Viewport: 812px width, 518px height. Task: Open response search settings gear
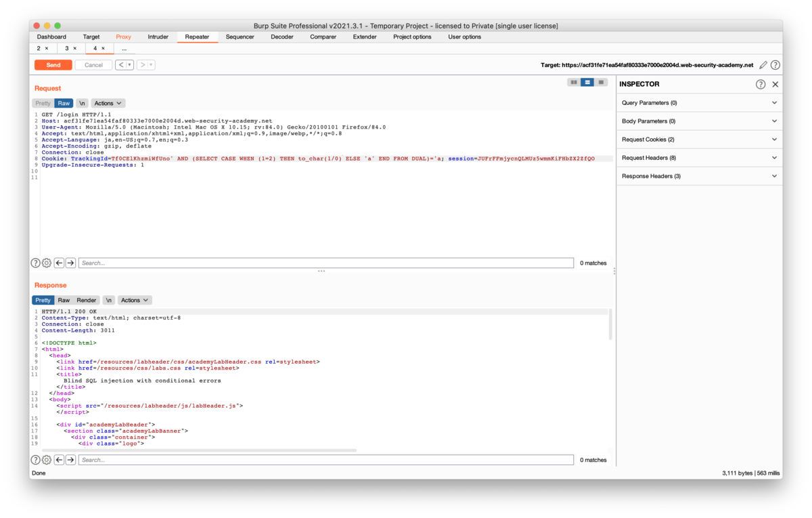point(47,460)
